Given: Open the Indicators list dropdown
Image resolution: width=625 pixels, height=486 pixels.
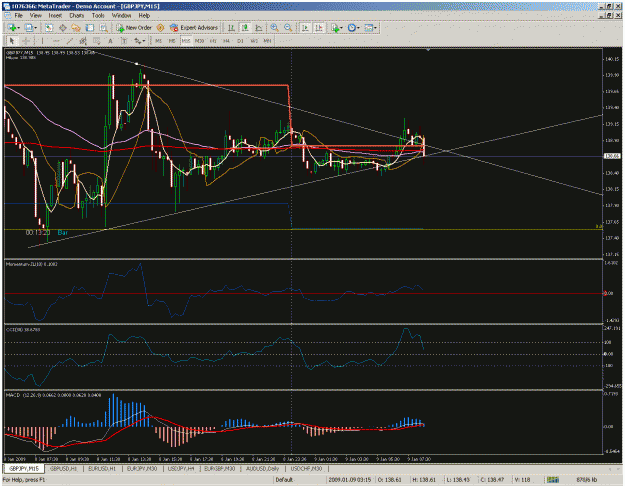Looking at the screenshot, I should [336, 28].
